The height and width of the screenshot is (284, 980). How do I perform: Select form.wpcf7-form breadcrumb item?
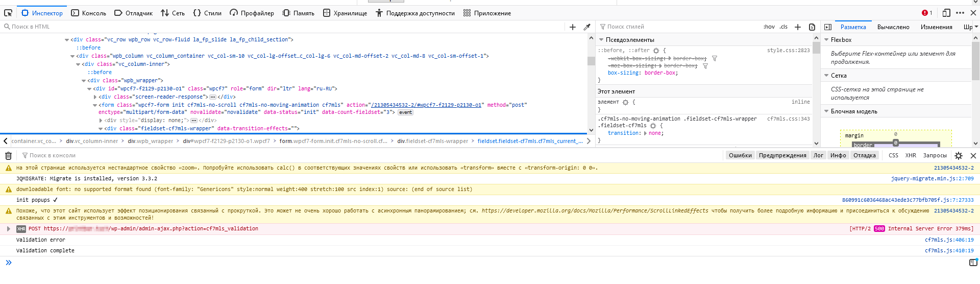pyautogui.click(x=333, y=141)
